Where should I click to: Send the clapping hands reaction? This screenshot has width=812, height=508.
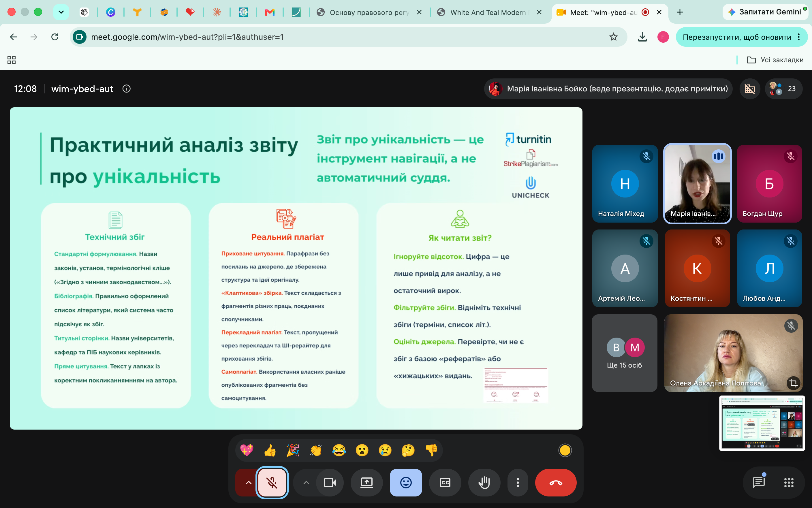[316, 450]
